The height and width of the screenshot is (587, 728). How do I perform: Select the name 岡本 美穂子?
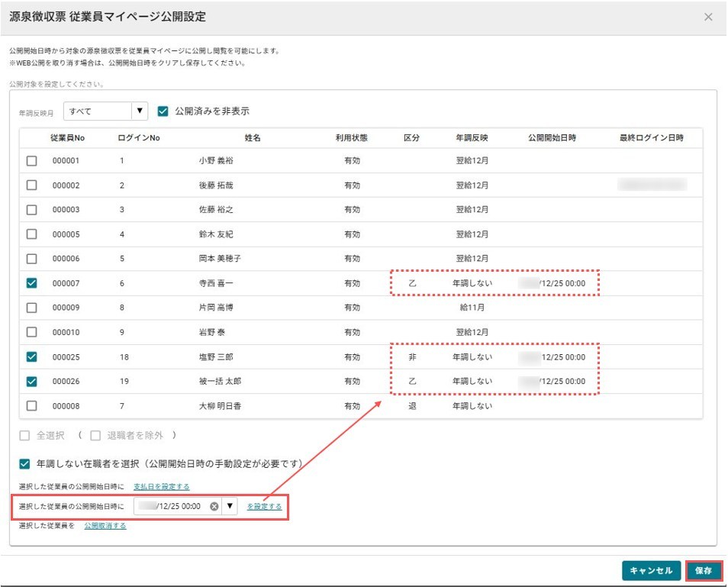(x=220, y=258)
